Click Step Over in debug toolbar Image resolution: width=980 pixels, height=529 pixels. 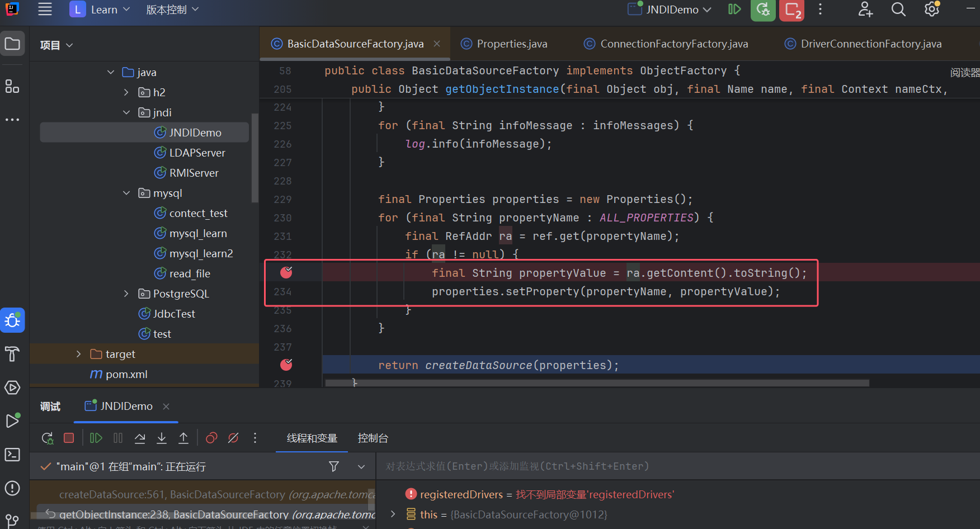coord(140,438)
